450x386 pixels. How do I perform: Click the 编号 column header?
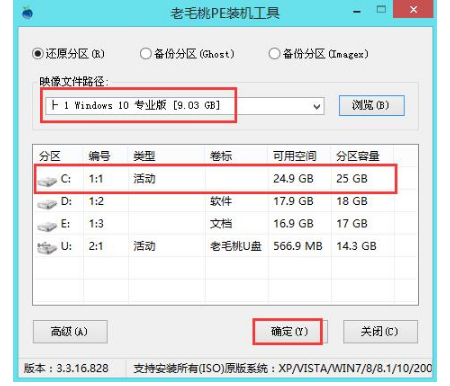[x=99, y=156]
